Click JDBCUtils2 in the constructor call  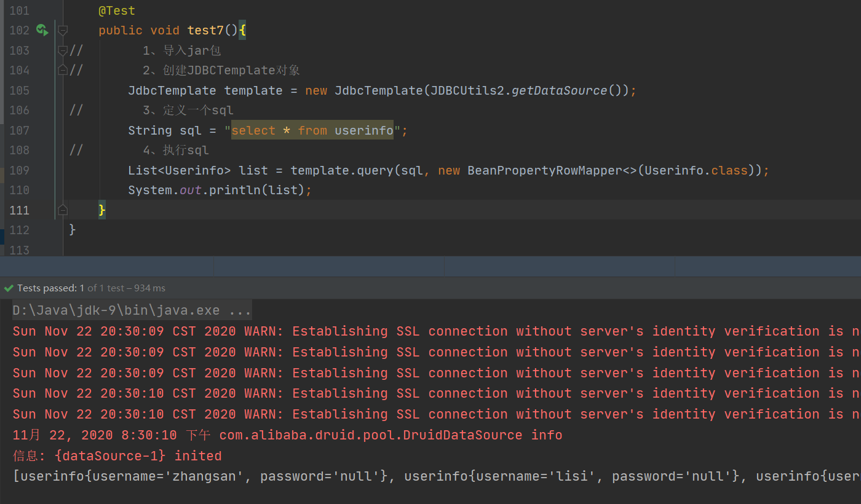coord(467,90)
